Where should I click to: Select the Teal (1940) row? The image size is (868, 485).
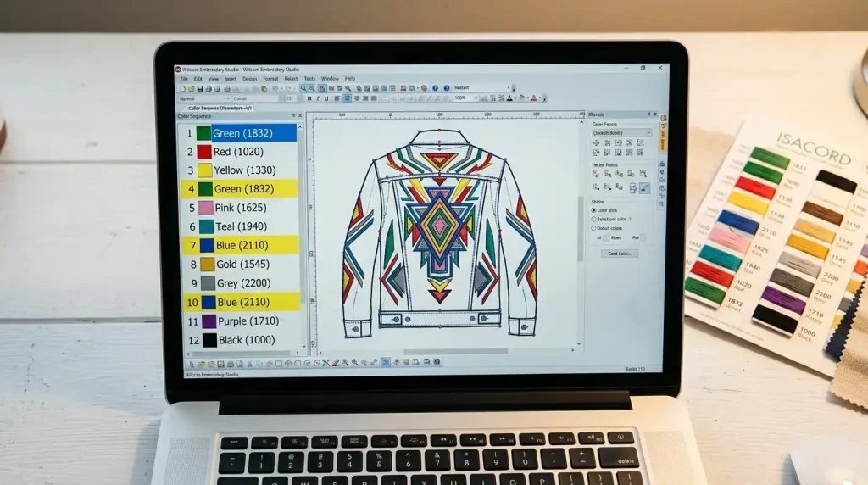coord(240,226)
